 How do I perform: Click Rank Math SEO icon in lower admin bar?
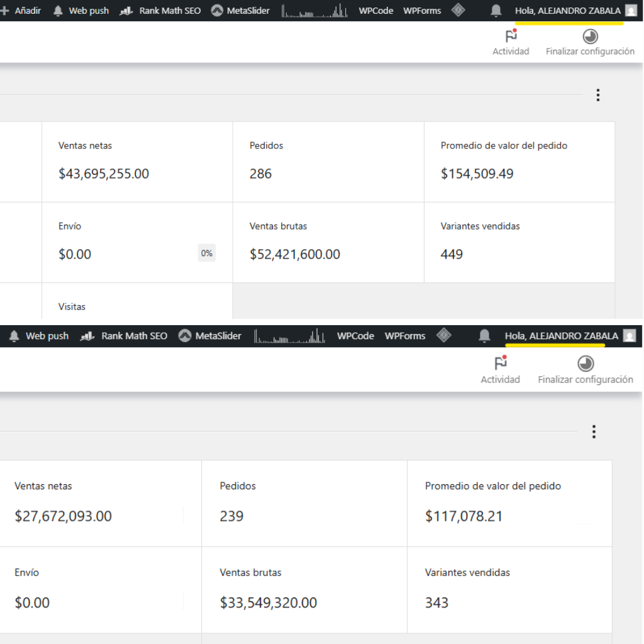[x=87, y=336]
